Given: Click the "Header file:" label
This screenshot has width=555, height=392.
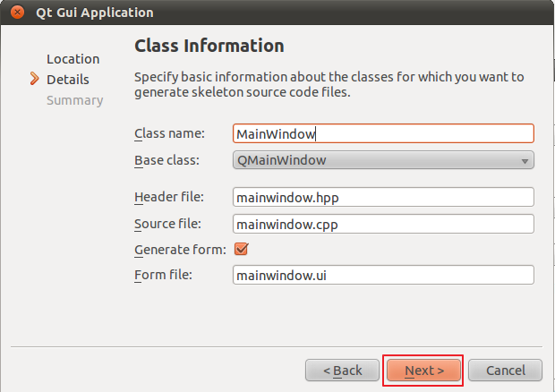Looking at the screenshot, I should click(x=169, y=197).
